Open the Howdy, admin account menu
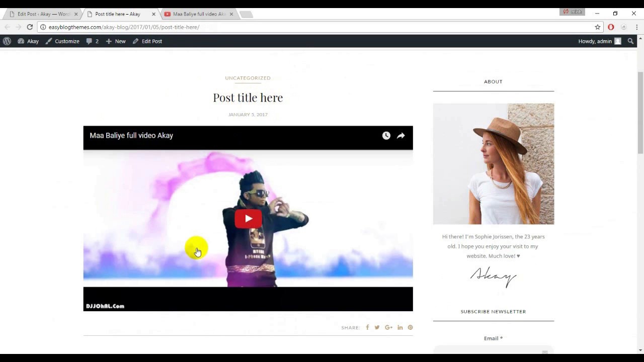644x362 pixels. (x=600, y=41)
